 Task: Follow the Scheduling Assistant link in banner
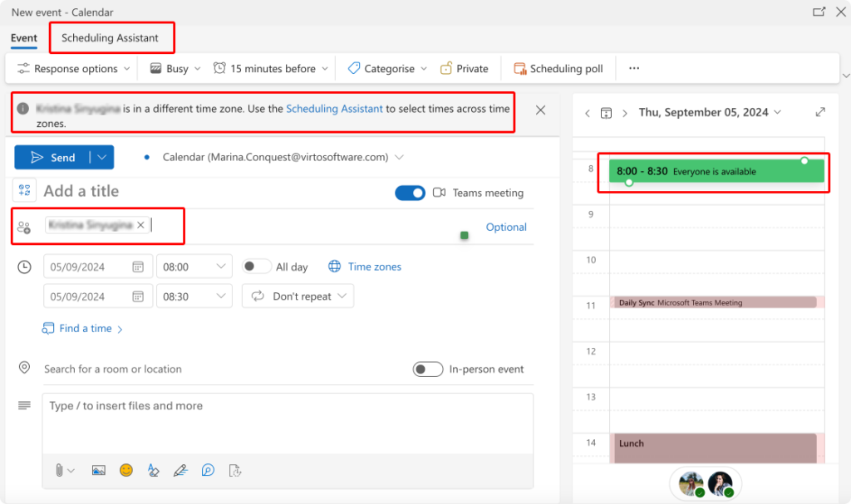334,109
